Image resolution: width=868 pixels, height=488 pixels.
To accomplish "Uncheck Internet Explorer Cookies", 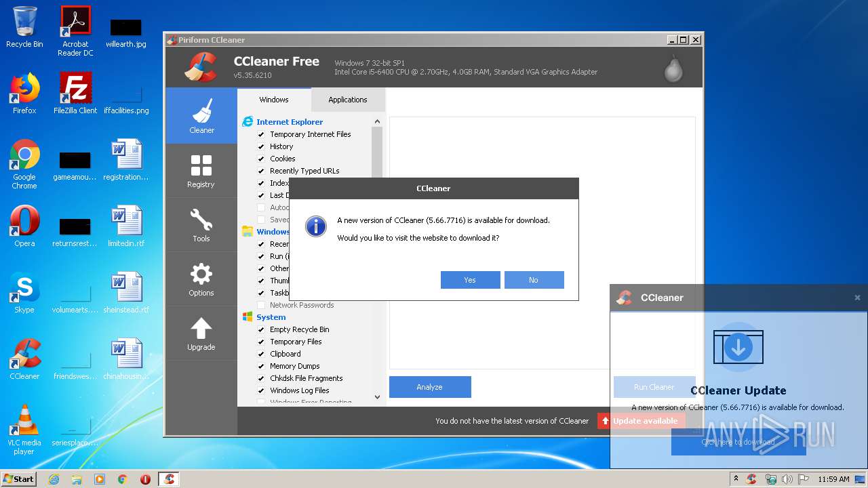I will tap(261, 159).
